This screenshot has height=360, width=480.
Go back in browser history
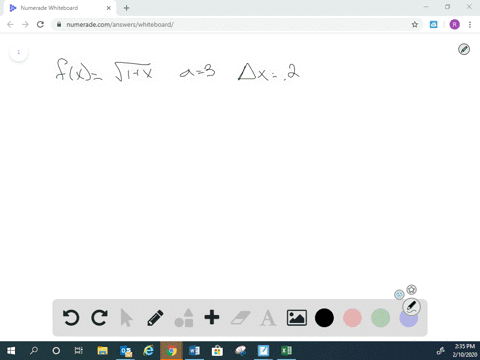(x=10, y=24)
